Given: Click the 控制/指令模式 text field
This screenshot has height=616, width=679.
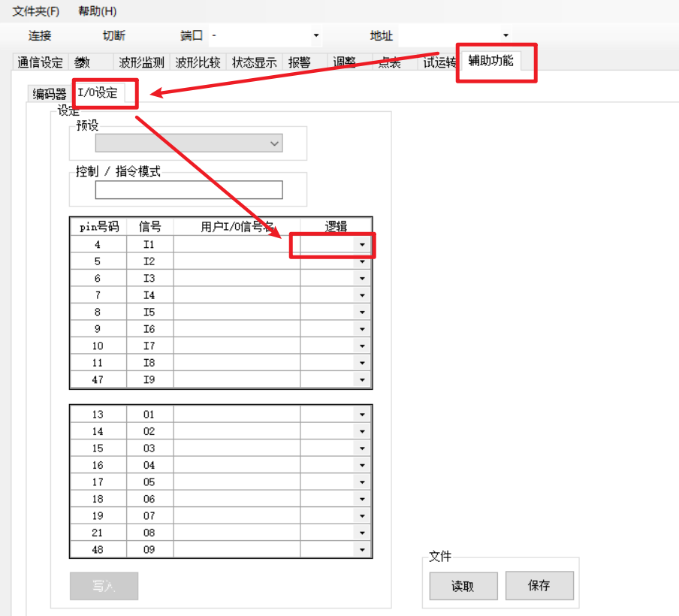Looking at the screenshot, I should 189,190.
